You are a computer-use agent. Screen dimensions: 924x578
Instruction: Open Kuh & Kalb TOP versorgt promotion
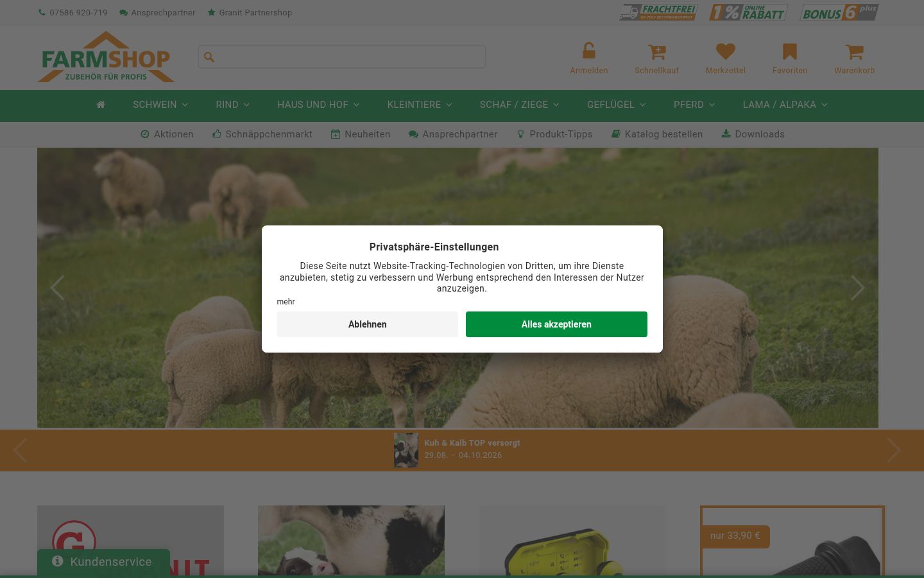pos(472,443)
